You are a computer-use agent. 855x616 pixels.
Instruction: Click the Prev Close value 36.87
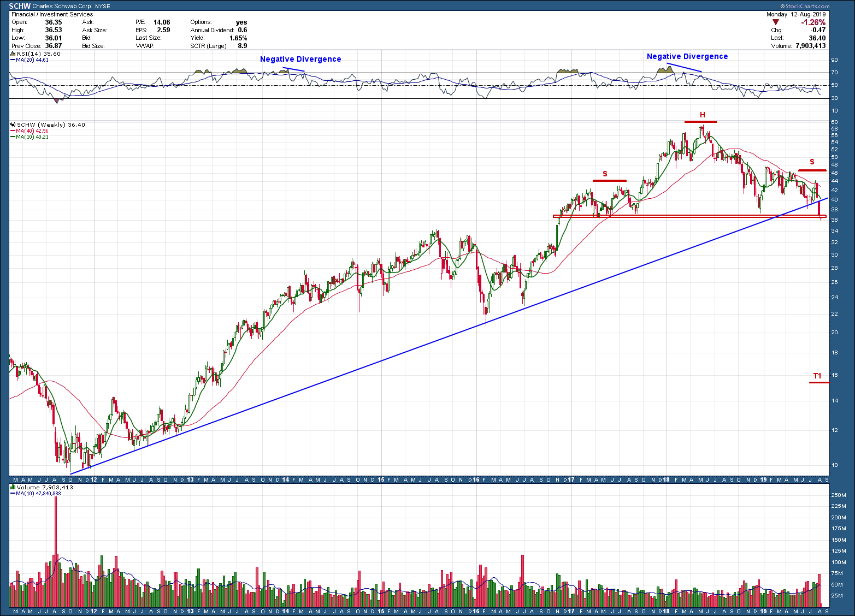click(x=54, y=46)
